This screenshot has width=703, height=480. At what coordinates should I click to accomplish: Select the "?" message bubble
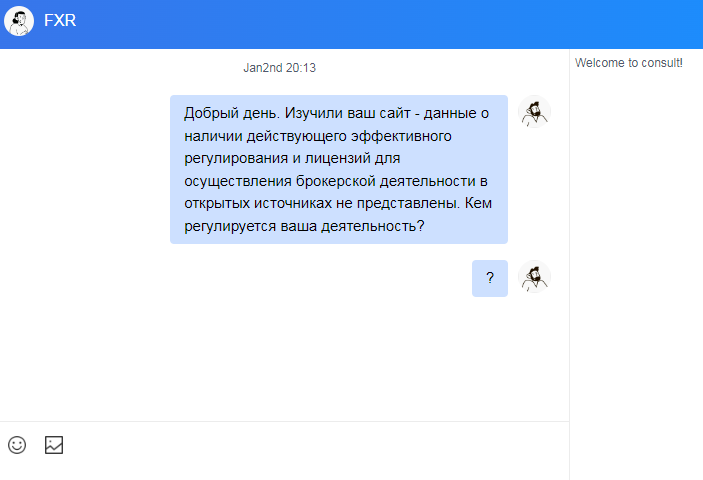pos(490,278)
